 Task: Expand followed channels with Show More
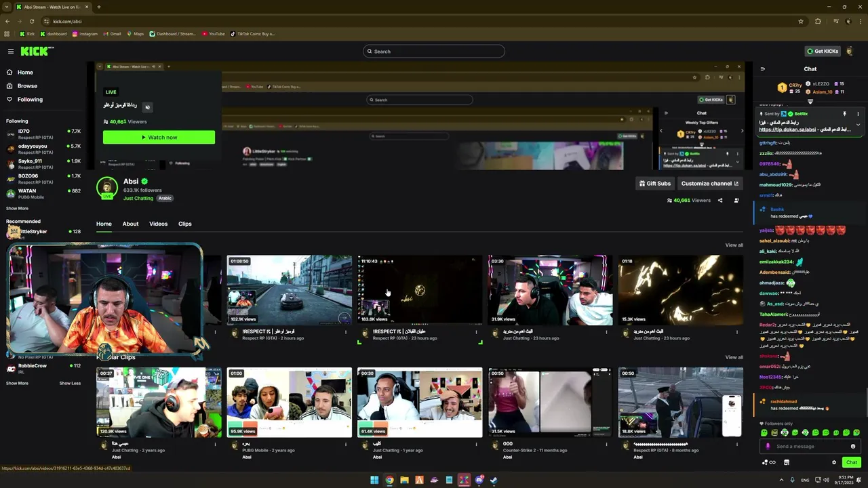tap(18, 208)
